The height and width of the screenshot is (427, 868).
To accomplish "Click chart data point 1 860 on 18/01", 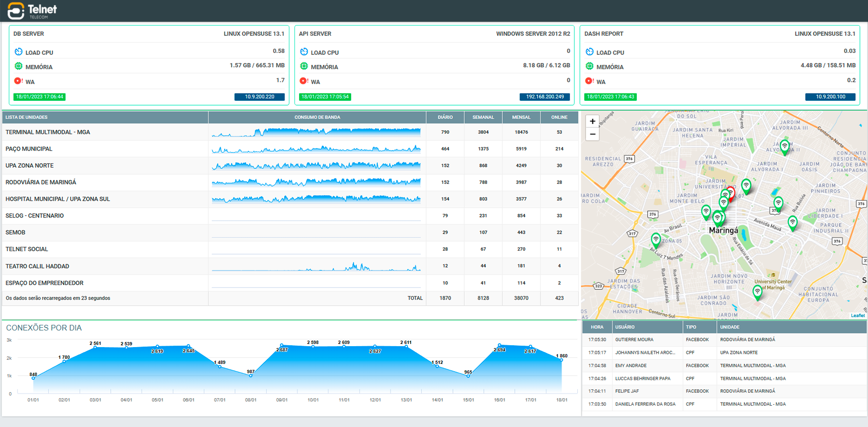I will (561, 360).
